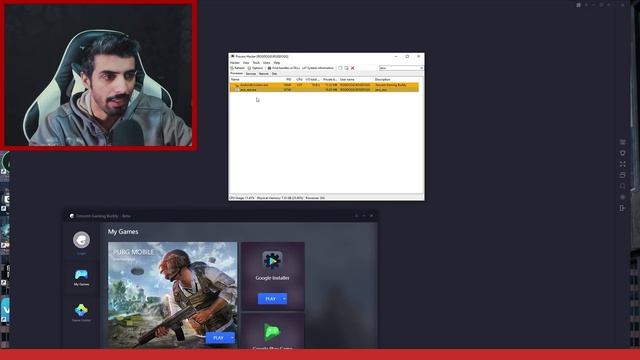Open the emulator sidebar menu icon
This screenshot has width=640, height=360.
(622, 142)
